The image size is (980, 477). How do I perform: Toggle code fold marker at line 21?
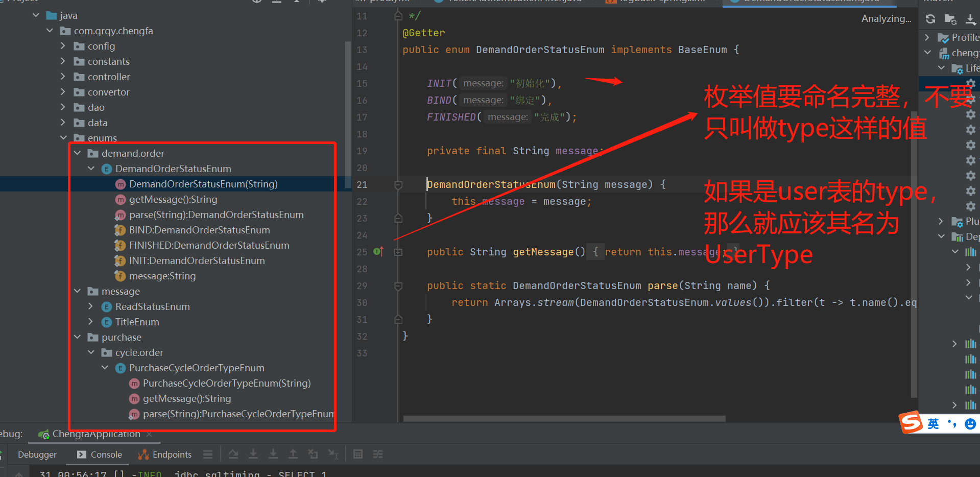pyautogui.click(x=398, y=185)
